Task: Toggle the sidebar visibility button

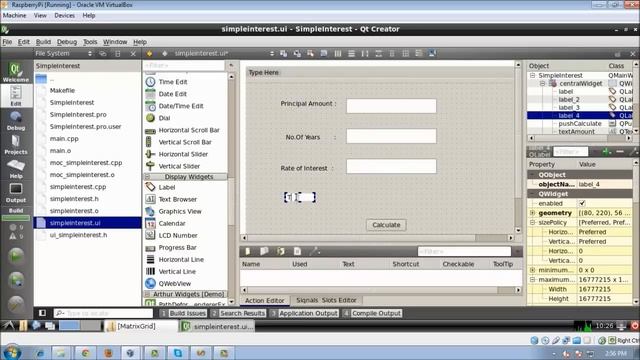Action: 42,313
